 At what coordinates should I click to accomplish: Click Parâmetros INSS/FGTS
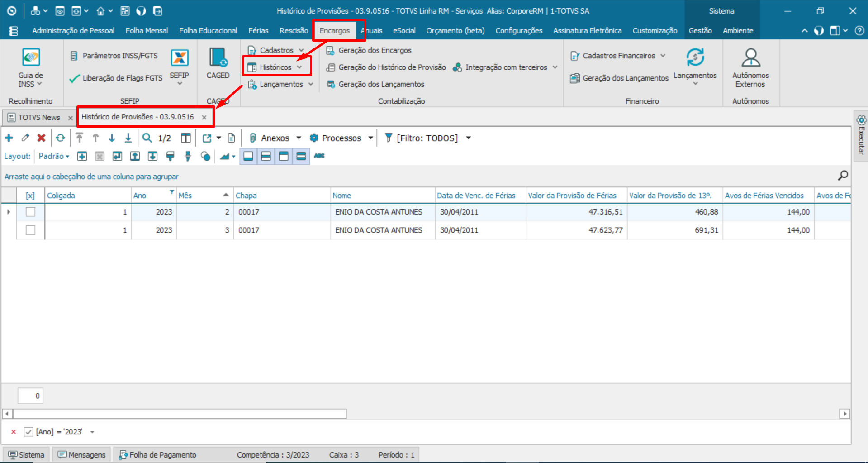114,56
